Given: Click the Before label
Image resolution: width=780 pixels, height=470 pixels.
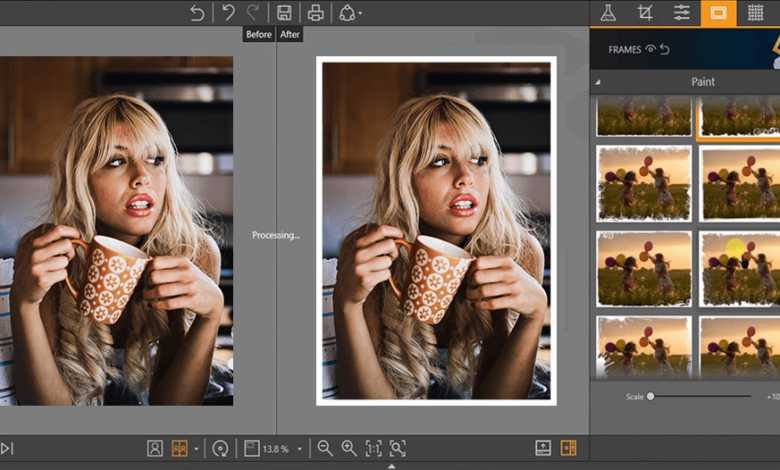Looking at the screenshot, I should pyautogui.click(x=258, y=34).
